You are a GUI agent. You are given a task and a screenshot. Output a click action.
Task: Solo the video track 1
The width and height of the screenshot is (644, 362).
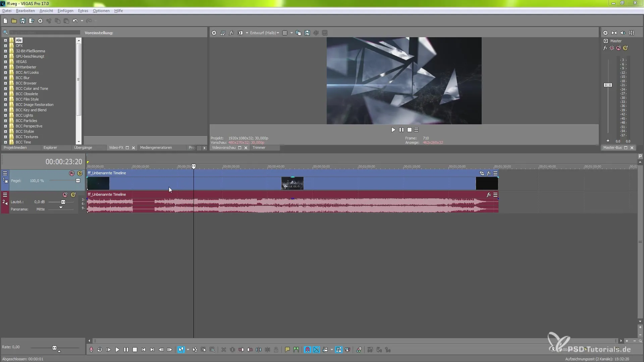click(x=80, y=173)
